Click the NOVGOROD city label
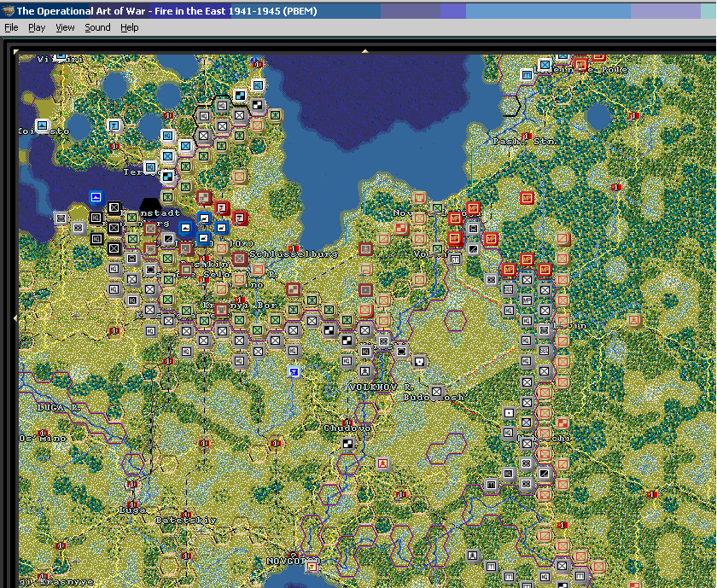Screen dimensions: 717x588 [293, 561]
